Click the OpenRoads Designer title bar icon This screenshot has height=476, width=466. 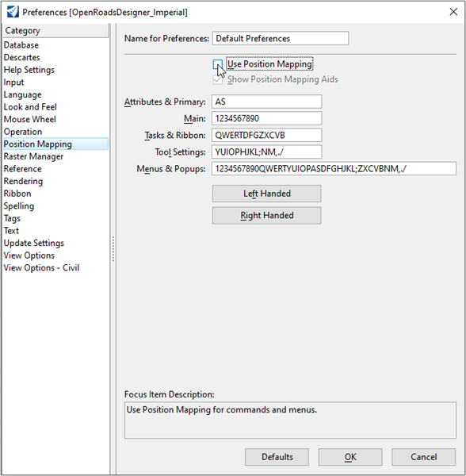click(13, 12)
